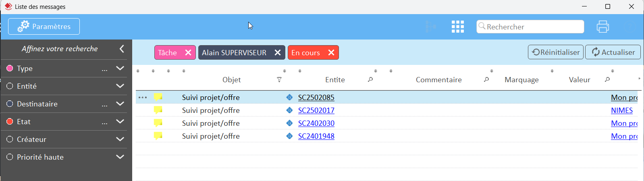The width and height of the screenshot is (644, 181).
Task: Collapse the Affinez votre recherche panel
Action: click(x=122, y=49)
